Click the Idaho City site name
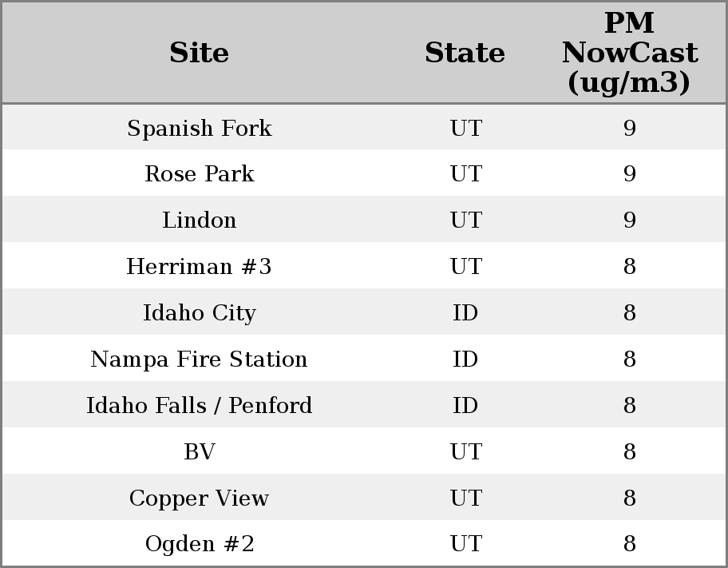 click(x=199, y=313)
